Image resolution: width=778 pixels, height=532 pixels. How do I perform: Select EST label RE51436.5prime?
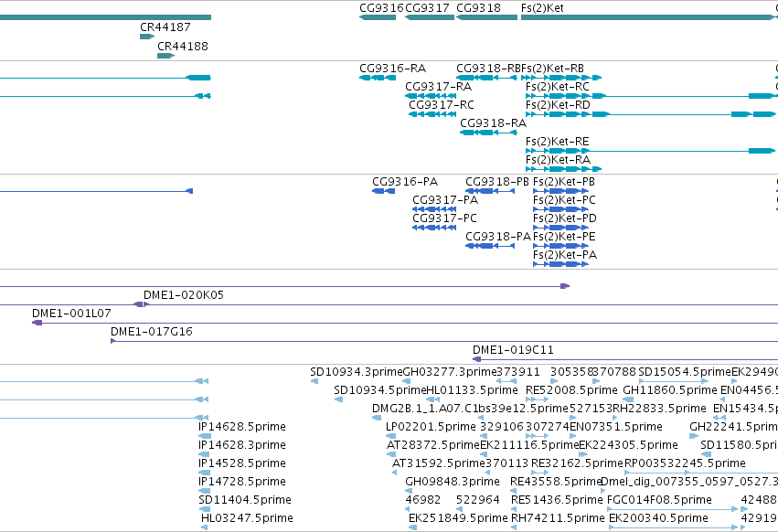[557, 500]
